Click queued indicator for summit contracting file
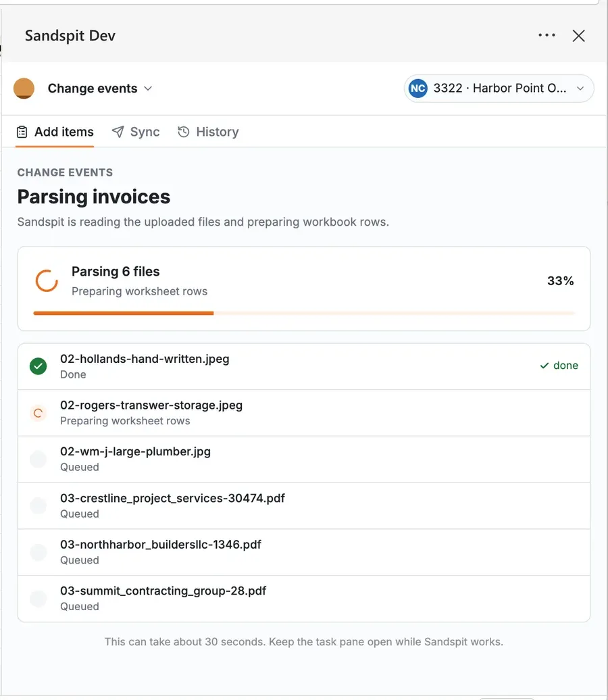608x700 pixels. click(x=39, y=599)
